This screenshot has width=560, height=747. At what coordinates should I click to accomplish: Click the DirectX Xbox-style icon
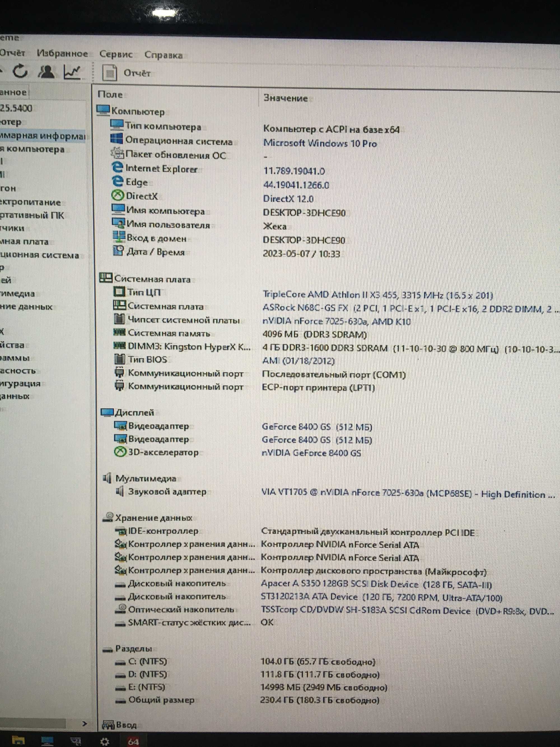pos(118,195)
